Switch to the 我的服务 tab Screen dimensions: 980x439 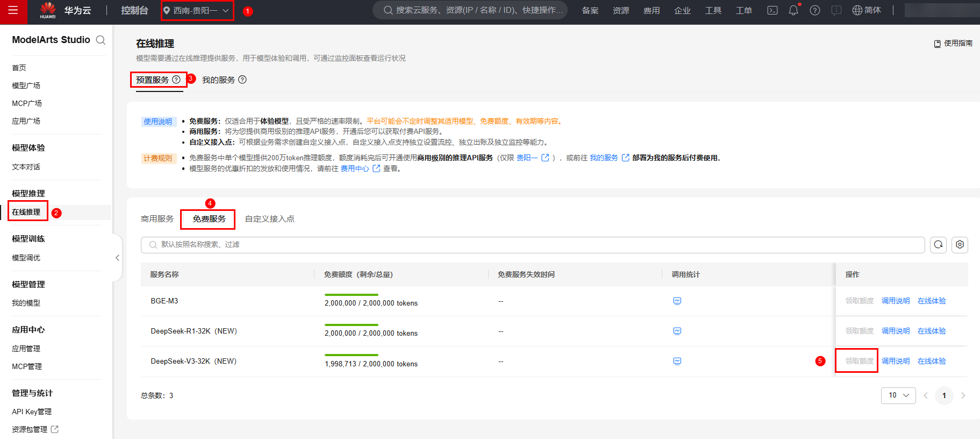[x=219, y=80]
